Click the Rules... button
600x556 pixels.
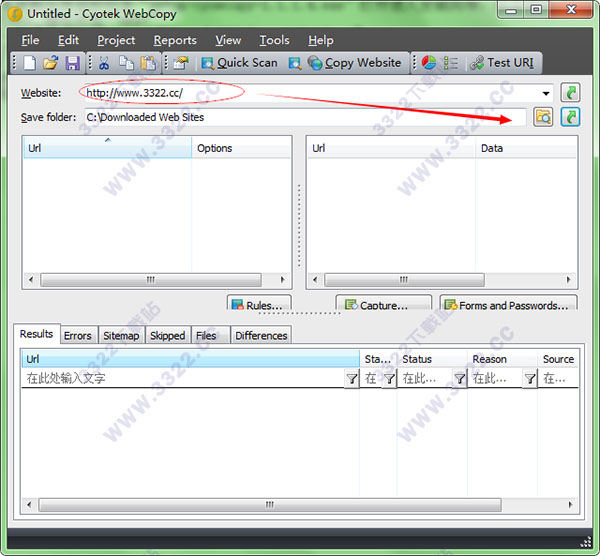(259, 303)
